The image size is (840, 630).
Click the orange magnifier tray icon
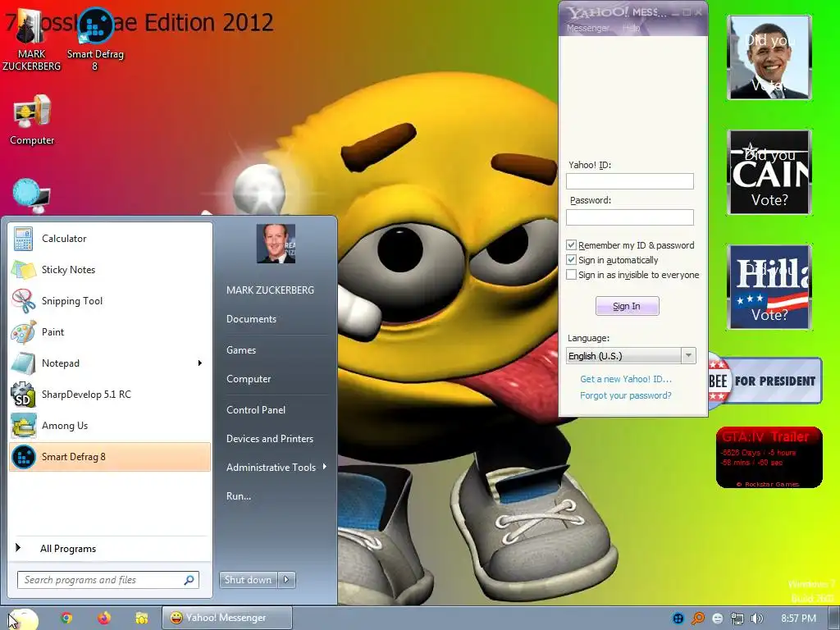tap(697, 619)
